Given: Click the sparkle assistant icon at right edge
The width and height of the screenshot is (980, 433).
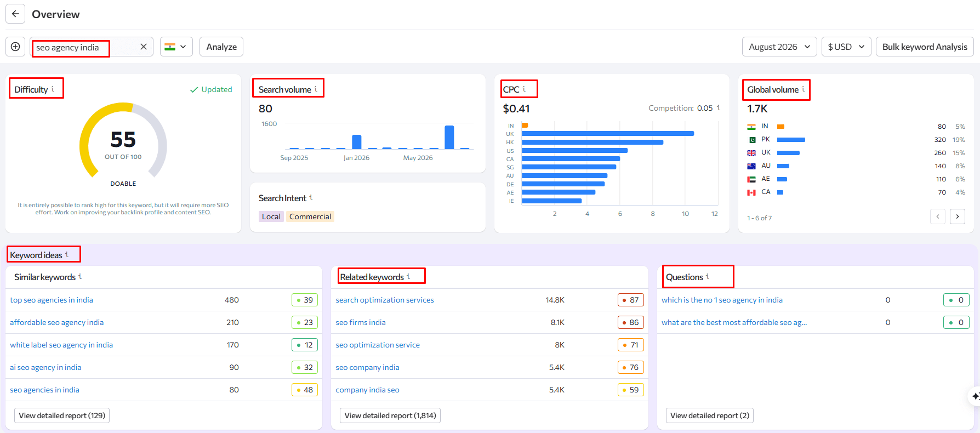Looking at the screenshot, I should click(975, 396).
